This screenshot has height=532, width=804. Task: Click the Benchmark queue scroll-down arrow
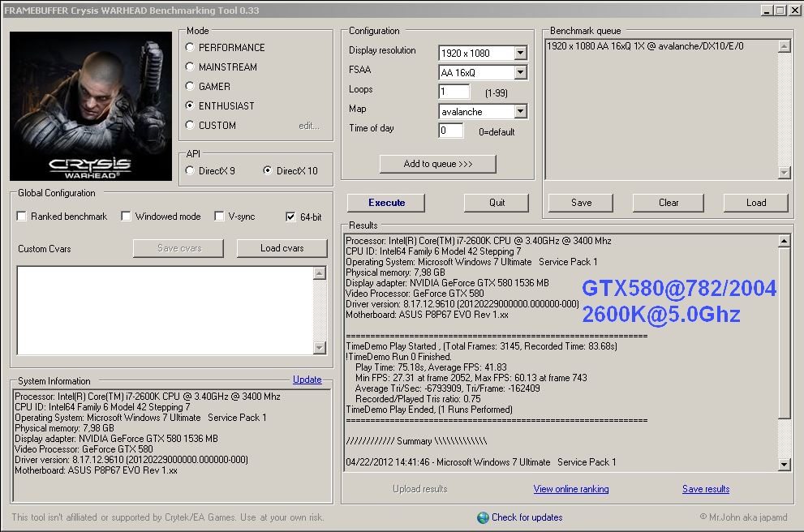[784, 173]
